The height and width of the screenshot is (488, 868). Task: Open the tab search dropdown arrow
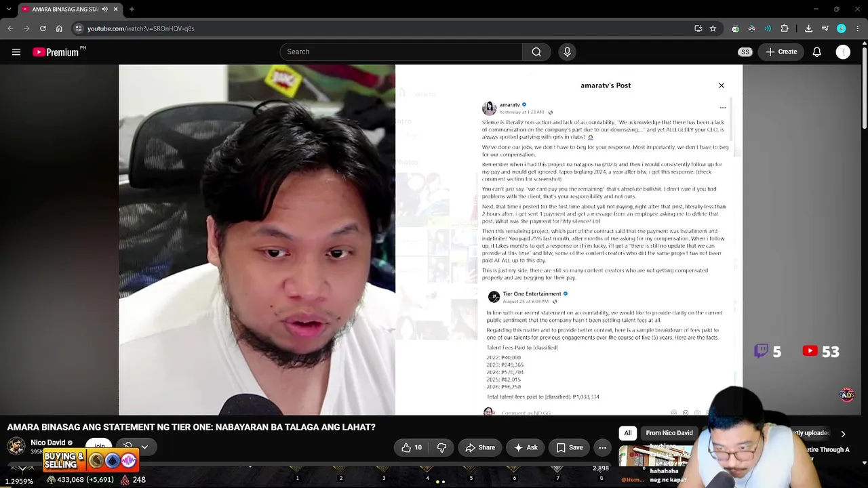tap(8, 9)
